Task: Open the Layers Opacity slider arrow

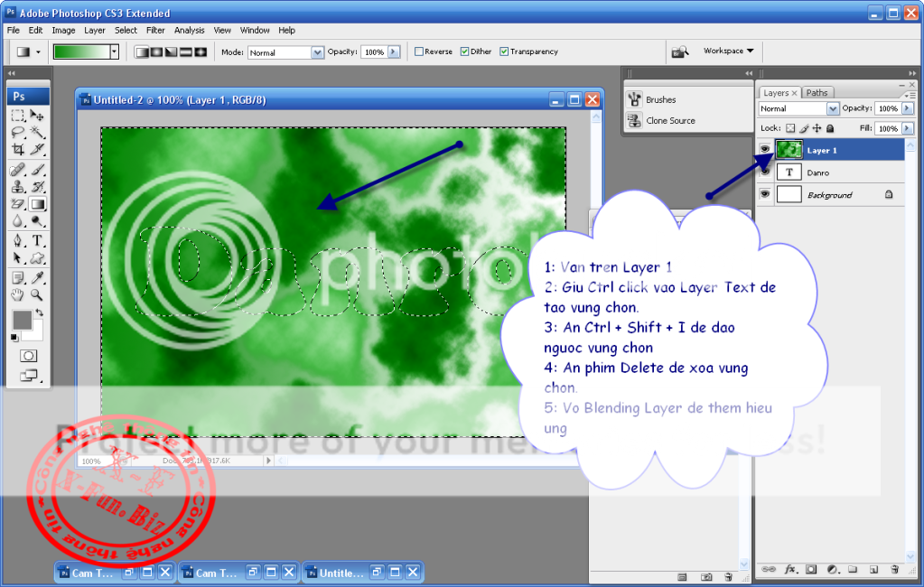Action: pyautogui.click(x=908, y=108)
